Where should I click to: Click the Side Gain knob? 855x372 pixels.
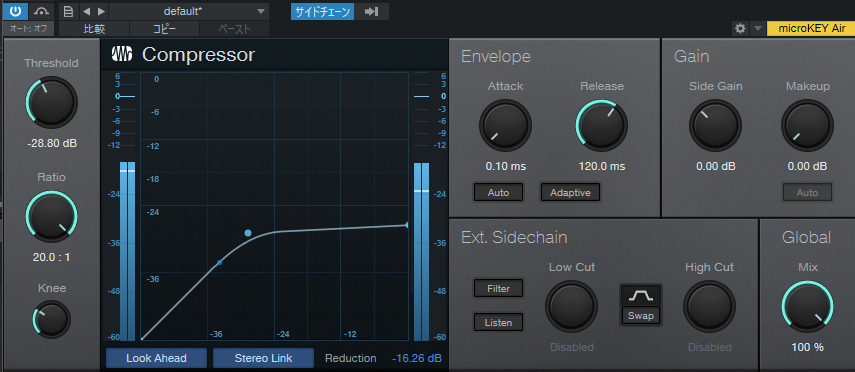715,125
